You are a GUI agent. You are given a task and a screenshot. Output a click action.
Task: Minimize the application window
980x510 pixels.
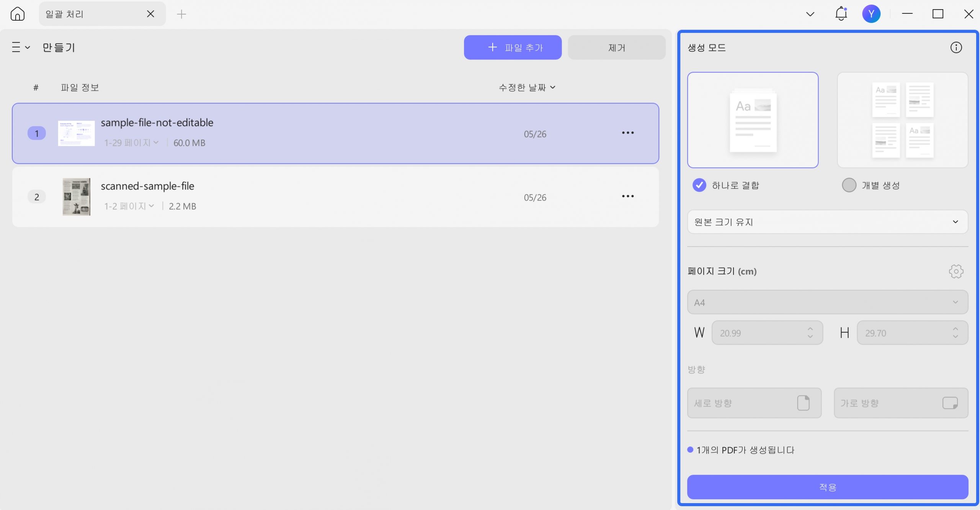907,14
